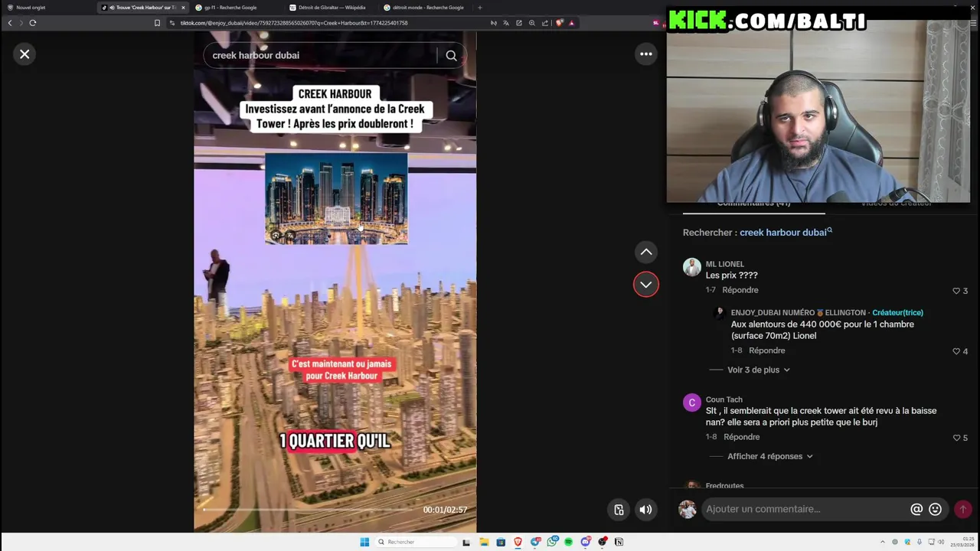Show hidden system tray icons
The image size is (980, 551).
click(883, 542)
